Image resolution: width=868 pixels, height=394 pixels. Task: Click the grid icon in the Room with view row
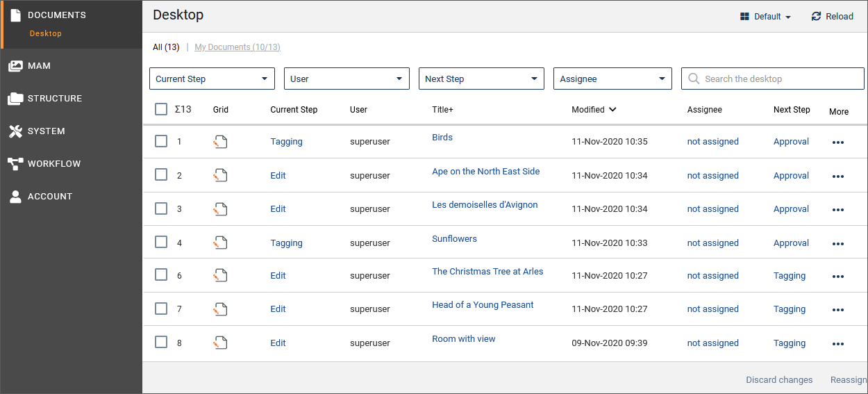(220, 343)
